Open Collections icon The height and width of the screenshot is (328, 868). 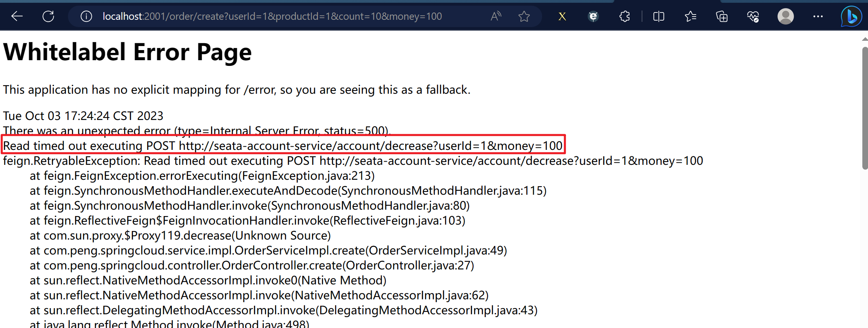click(722, 17)
